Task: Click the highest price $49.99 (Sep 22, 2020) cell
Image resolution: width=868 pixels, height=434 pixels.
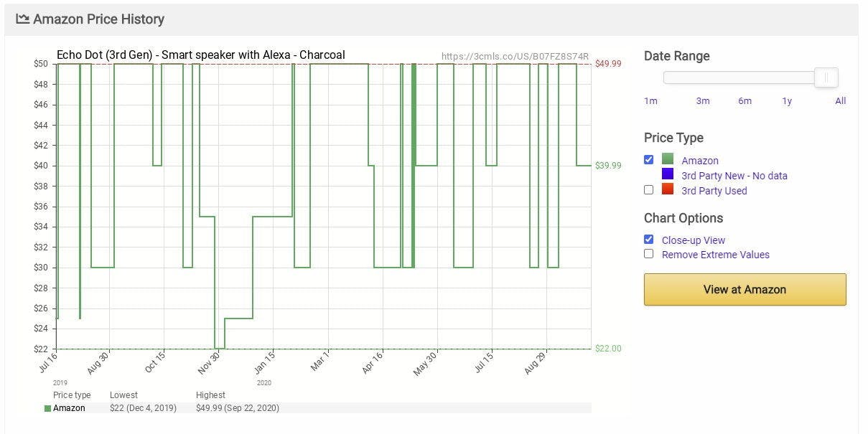Action: pos(238,408)
